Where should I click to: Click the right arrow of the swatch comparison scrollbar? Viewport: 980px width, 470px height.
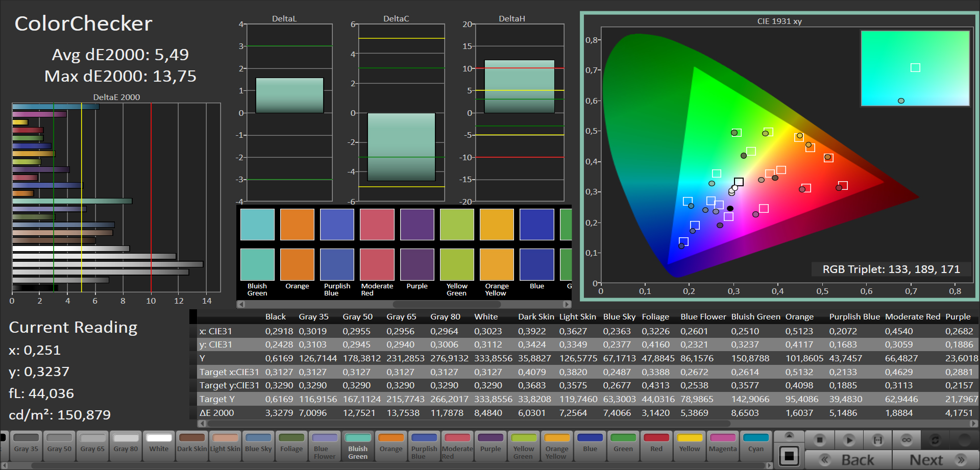pyautogui.click(x=568, y=304)
